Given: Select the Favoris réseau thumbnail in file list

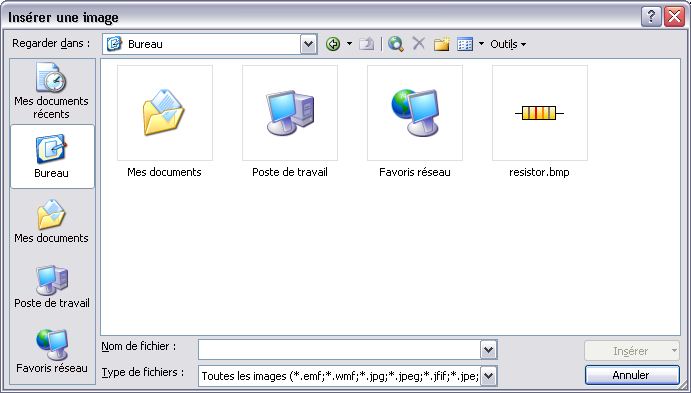Looking at the screenshot, I should [x=415, y=113].
